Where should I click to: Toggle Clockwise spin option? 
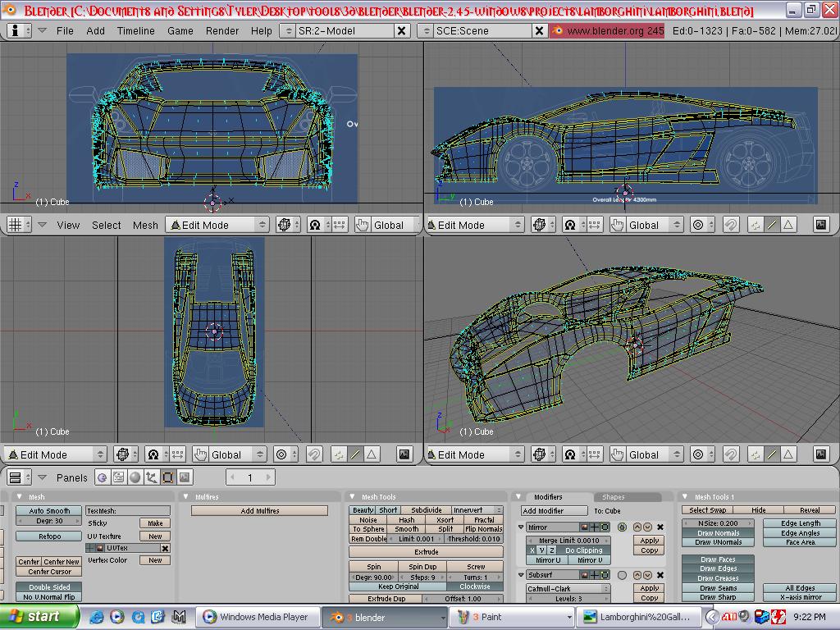pyautogui.click(x=475, y=587)
